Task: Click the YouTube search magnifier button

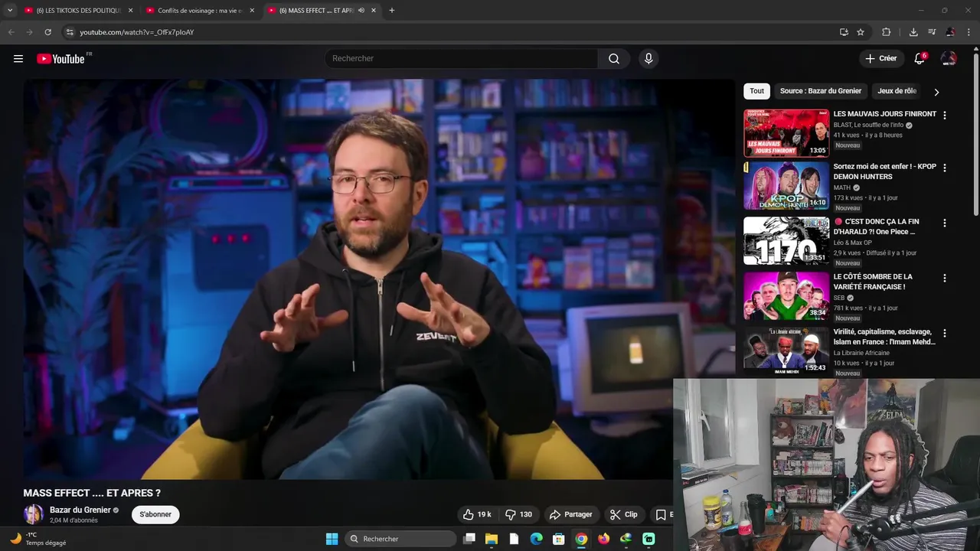Action: click(x=614, y=59)
